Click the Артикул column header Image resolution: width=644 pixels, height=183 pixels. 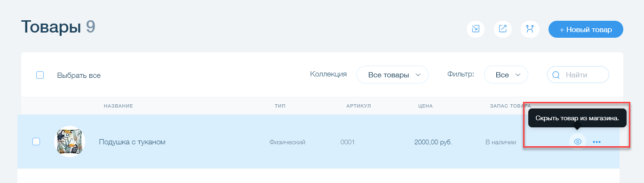pos(358,106)
